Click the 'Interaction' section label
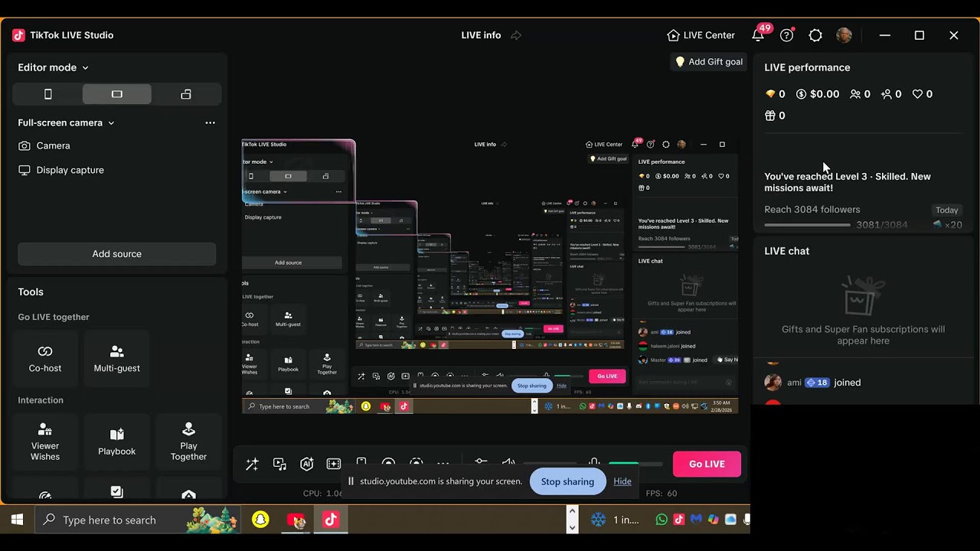Viewport: 980px width, 551px height. 41,400
